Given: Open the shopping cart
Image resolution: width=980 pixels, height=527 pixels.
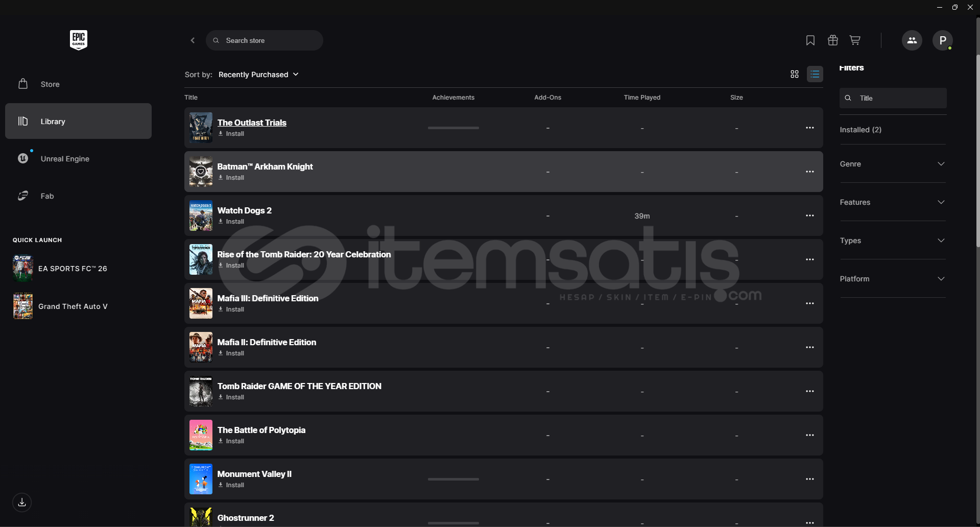Looking at the screenshot, I should click(x=855, y=40).
